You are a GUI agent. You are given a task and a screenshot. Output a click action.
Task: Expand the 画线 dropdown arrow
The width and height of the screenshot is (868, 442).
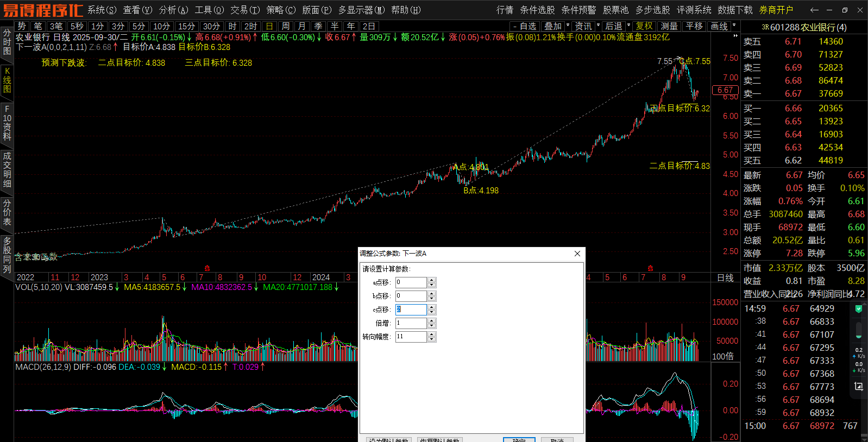(x=734, y=25)
